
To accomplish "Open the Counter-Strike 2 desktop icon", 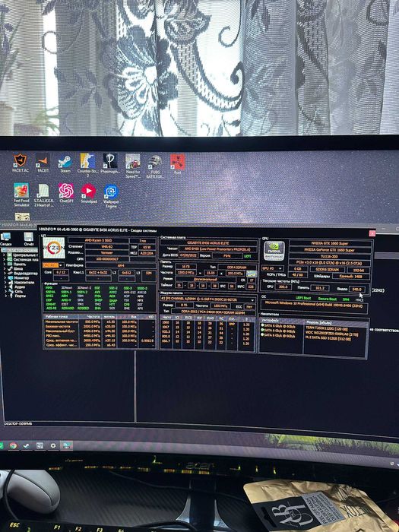I will pyautogui.click(x=87, y=164).
